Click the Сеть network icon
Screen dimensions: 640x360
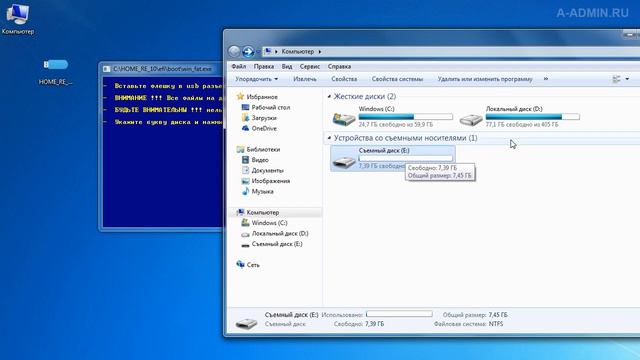240,264
